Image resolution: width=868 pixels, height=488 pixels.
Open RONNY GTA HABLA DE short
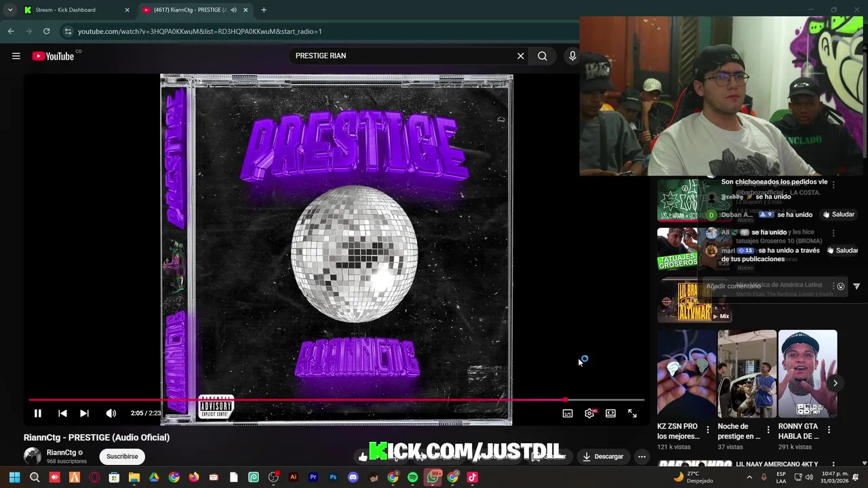tap(808, 374)
